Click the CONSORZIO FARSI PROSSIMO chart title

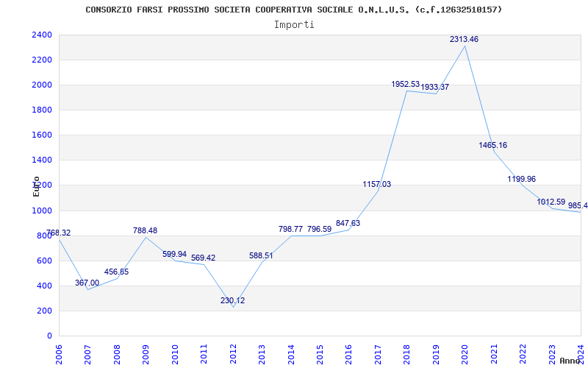click(x=293, y=10)
